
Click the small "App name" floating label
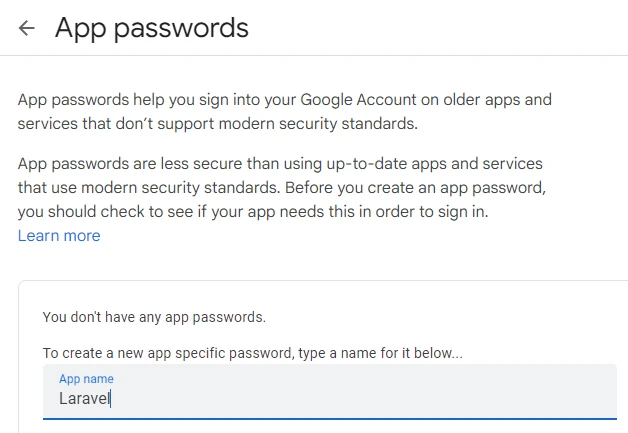pos(86,379)
